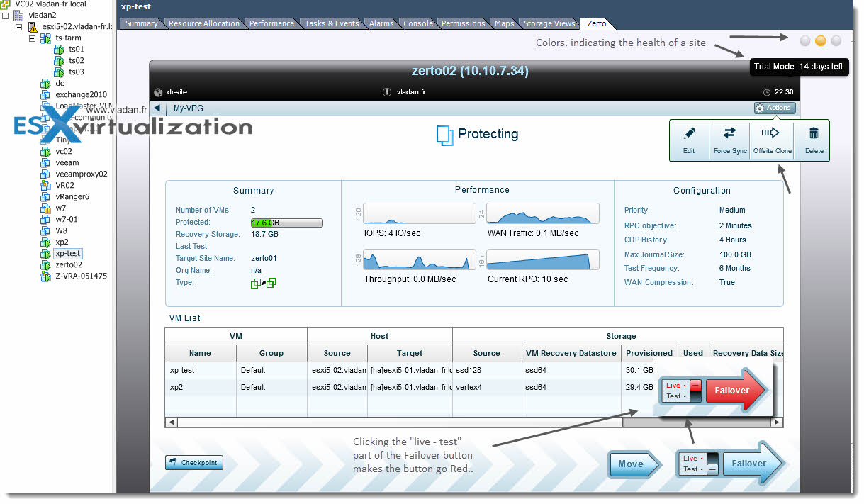The image size is (864, 504).
Task: Click the esxi5-02 host warning icon
Action: click(33, 27)
